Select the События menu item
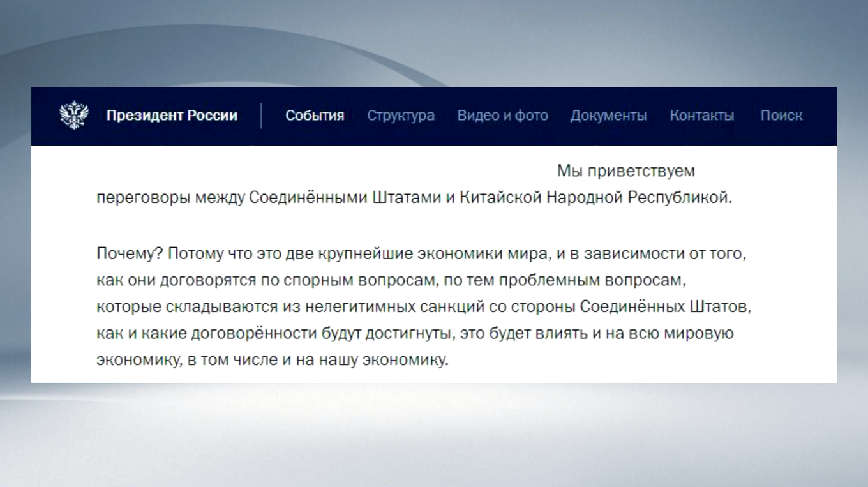868x487 pixels. pos(315,116)
